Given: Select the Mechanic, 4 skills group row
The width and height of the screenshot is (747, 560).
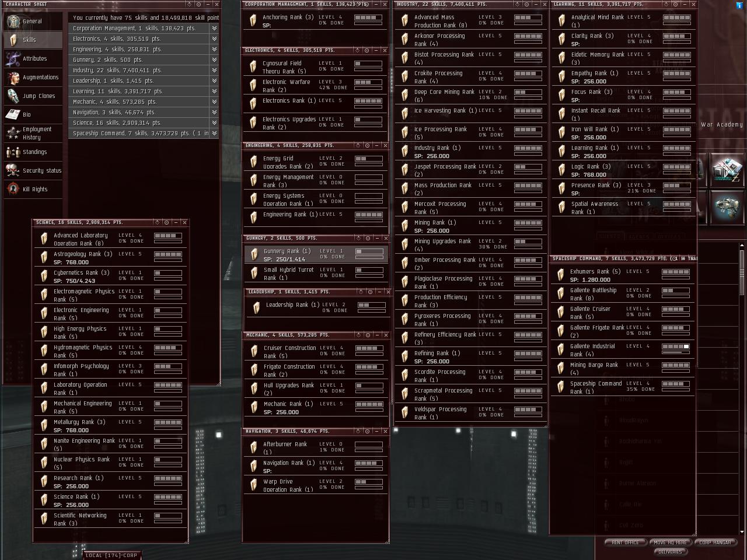Looking at the screenshot, I should tap(144, 101).
